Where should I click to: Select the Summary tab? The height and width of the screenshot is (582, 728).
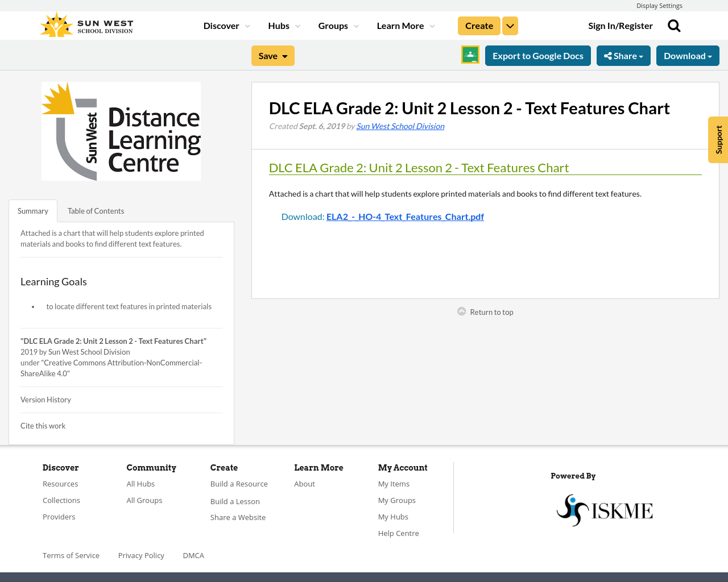[x=32, y=210]
